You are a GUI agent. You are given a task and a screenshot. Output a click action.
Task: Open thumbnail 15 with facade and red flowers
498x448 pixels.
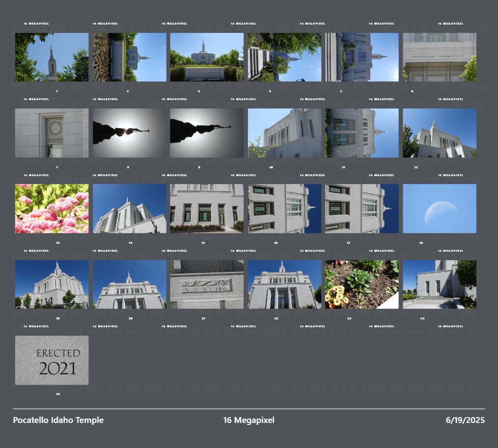(206, 209)
